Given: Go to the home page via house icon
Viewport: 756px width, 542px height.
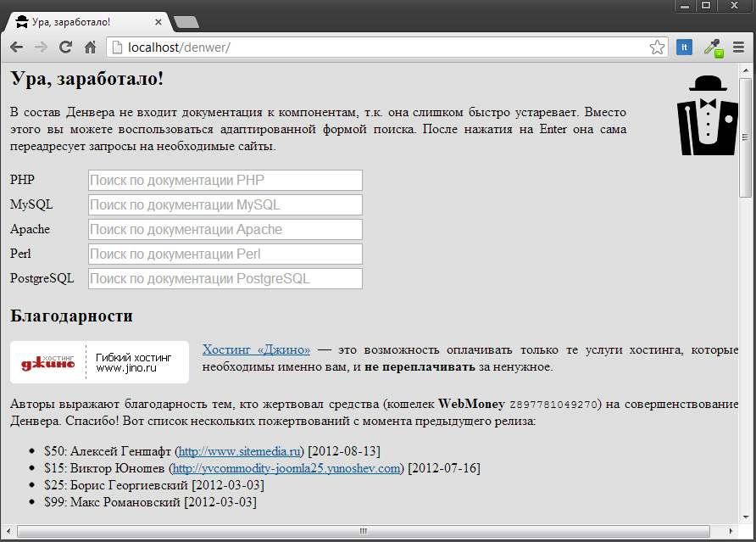Looking at the screenshot, I should (90, 47).
